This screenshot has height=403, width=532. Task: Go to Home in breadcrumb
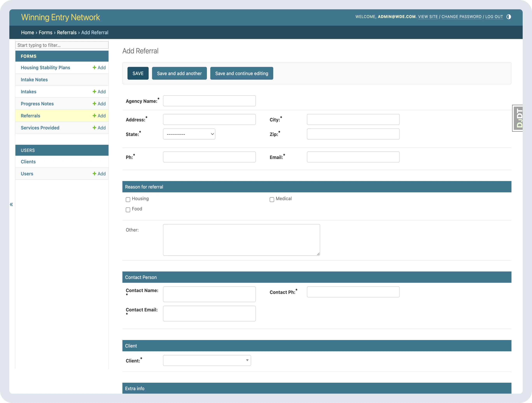click(28, 32)
